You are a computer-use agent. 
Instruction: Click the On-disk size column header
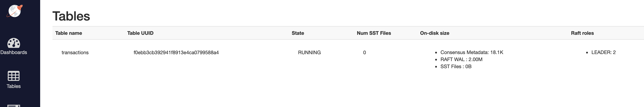435,33
